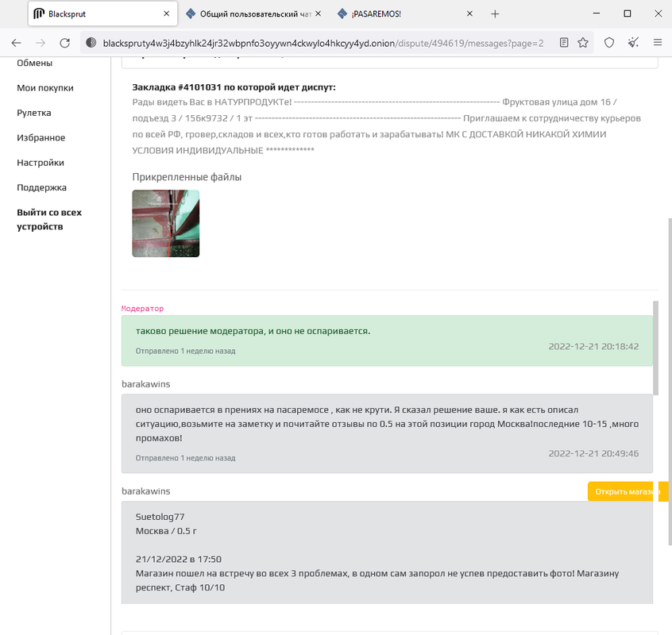Open Поддержка in the sidebar
672x635 pixels.
click(41, 187)
